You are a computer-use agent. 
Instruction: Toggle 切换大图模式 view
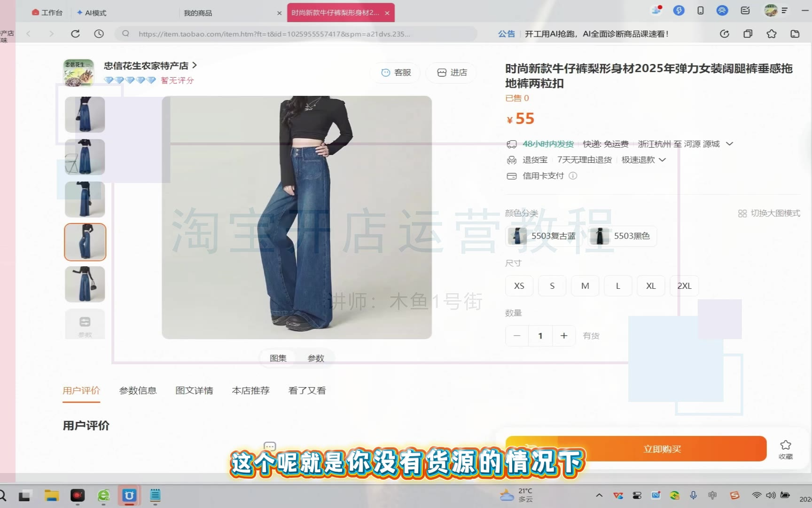[769, 214]
